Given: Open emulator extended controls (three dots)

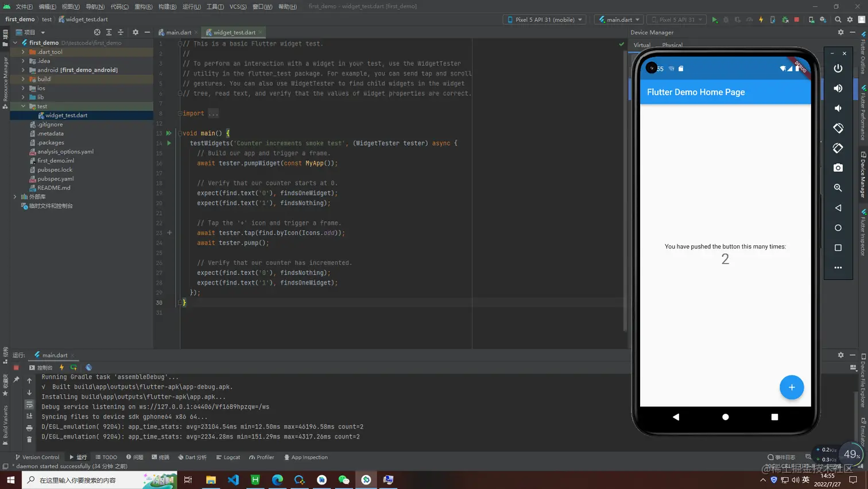Looking at the screenshot, I should point(838,268).
